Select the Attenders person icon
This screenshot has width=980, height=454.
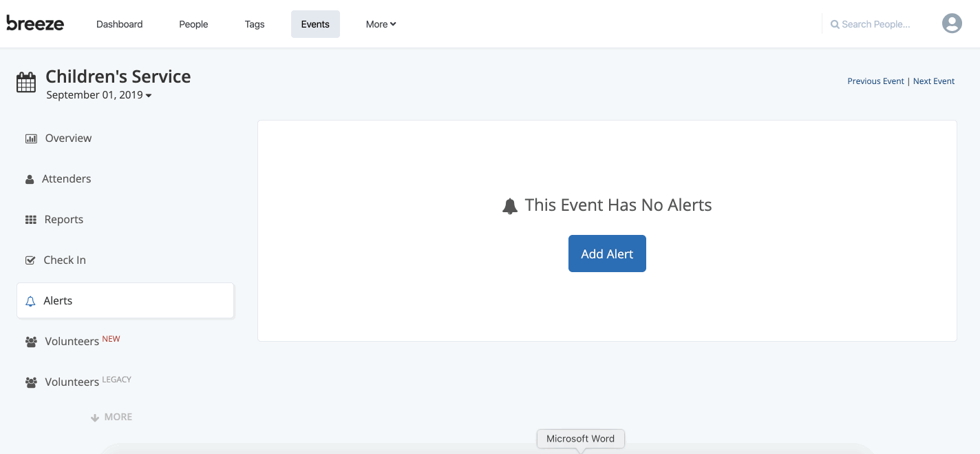(30, 178)
